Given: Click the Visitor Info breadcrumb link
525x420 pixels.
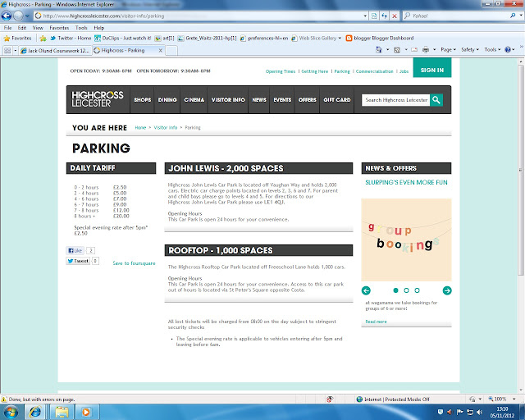Looking at the screenshot, I should pyautogui.click(x=166, y=128).
